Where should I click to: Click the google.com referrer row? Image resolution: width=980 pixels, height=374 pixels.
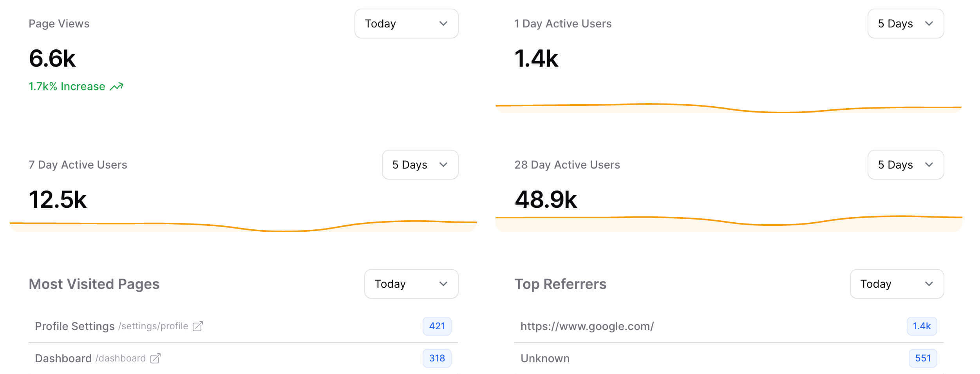(x=587, y=326)
